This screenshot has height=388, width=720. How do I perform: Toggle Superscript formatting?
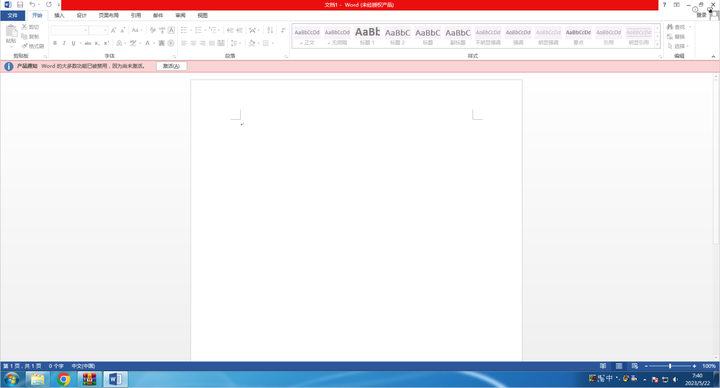[106, 43]
